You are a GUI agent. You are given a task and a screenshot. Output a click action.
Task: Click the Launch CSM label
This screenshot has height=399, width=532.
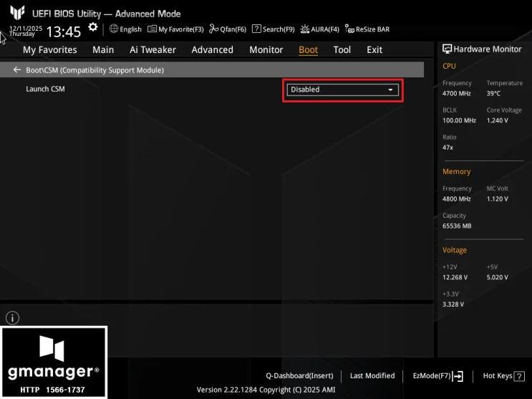click(x=45, y=89)
